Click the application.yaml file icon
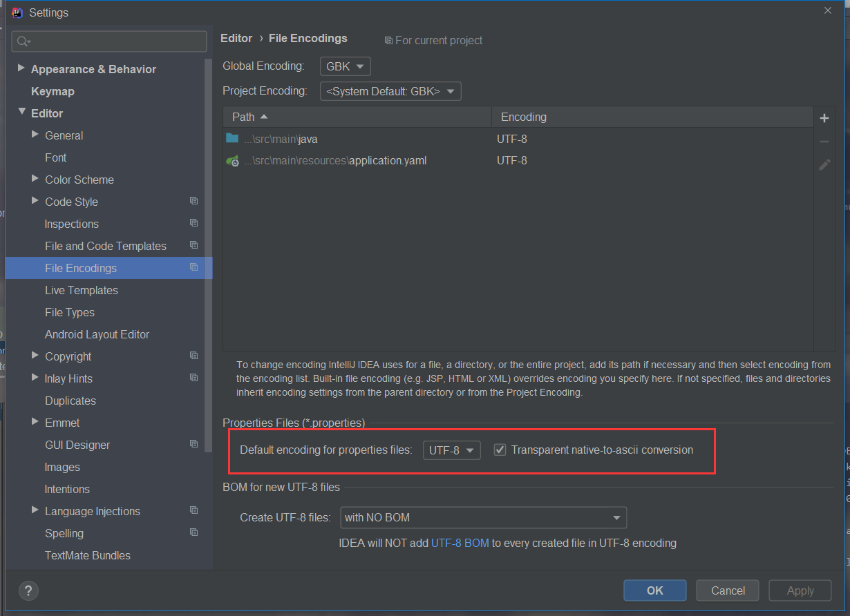Screen dimensions: 850x616 232,160
